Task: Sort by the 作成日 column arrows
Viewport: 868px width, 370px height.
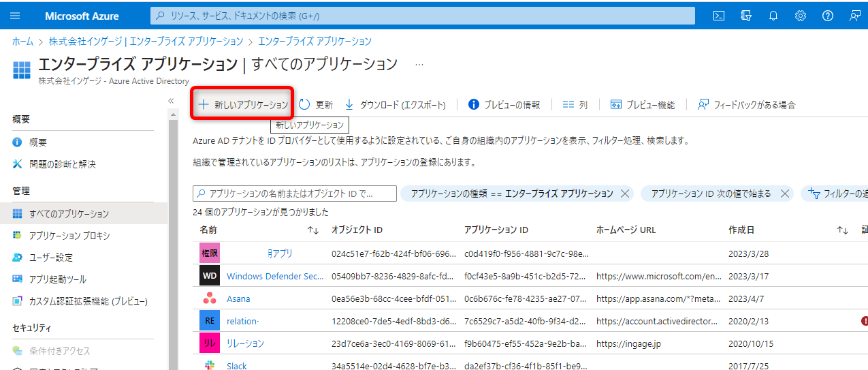Action: pyautogui.click(x=842, y=230)
